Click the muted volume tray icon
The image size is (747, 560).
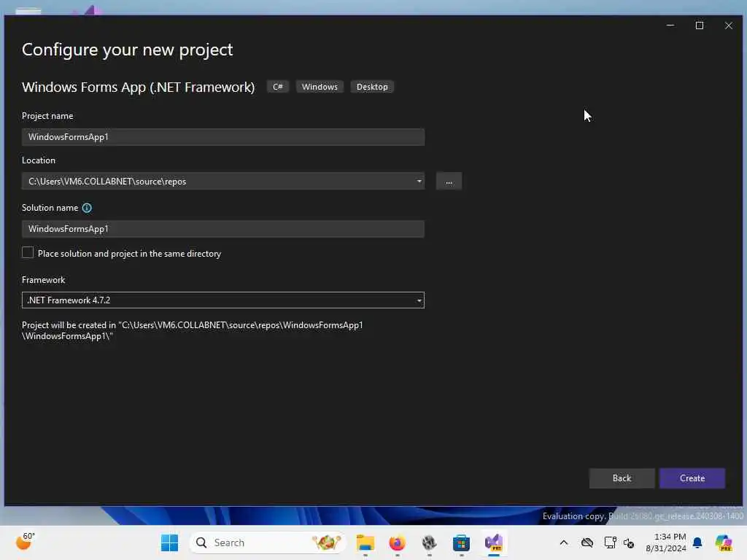tap(629, 542)
